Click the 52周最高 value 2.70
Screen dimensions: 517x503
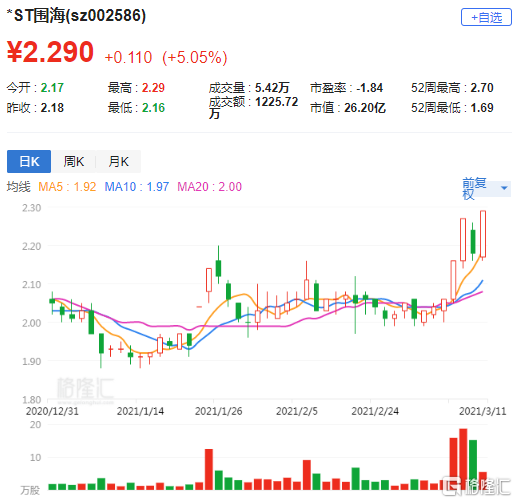click(482, 88)
